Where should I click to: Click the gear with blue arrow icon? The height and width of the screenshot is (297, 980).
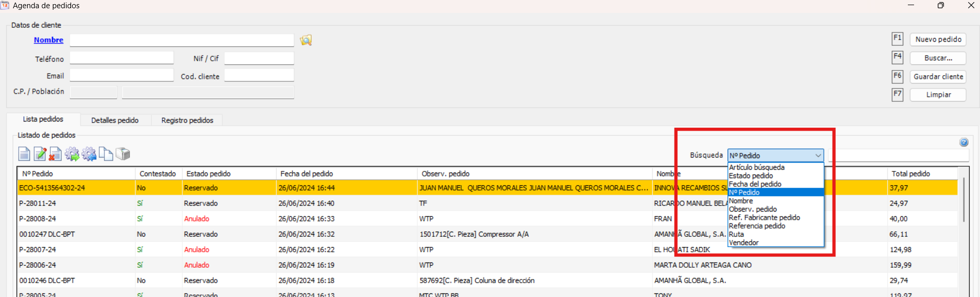tap(89, 154)
